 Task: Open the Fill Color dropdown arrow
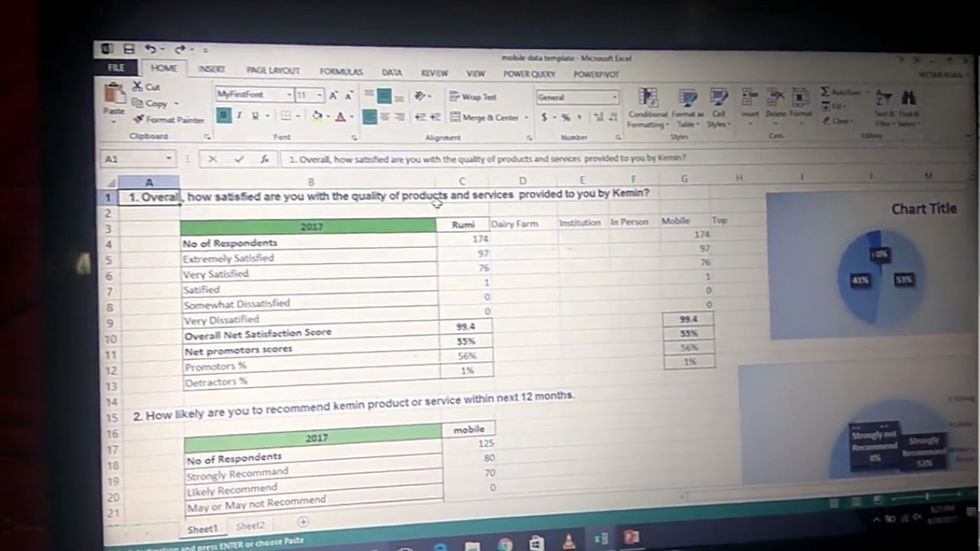pos(329,116)
